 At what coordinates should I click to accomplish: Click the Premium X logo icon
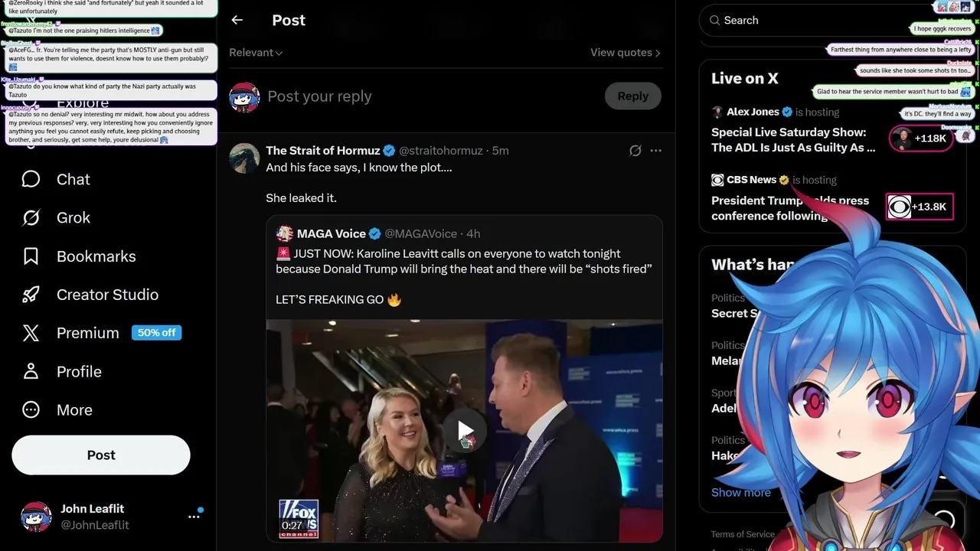coord(31,333)
